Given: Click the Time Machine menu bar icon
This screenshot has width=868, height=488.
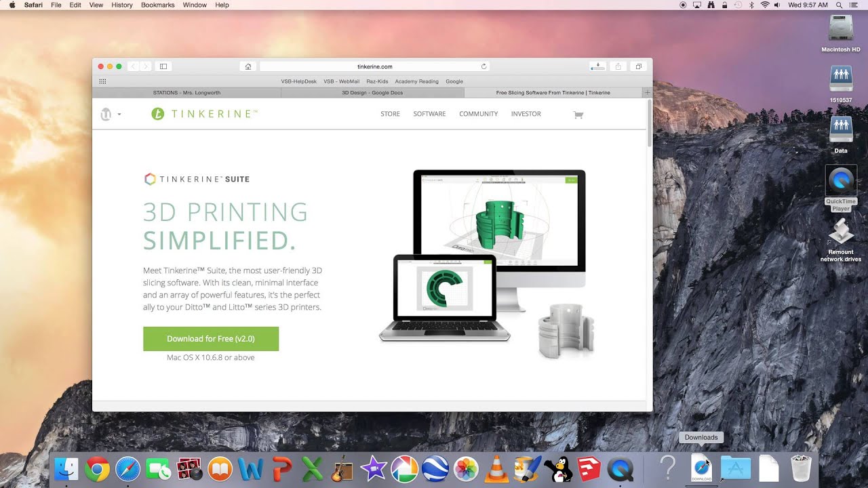Looking at the screenshot, I should click(x=738, y=5).
